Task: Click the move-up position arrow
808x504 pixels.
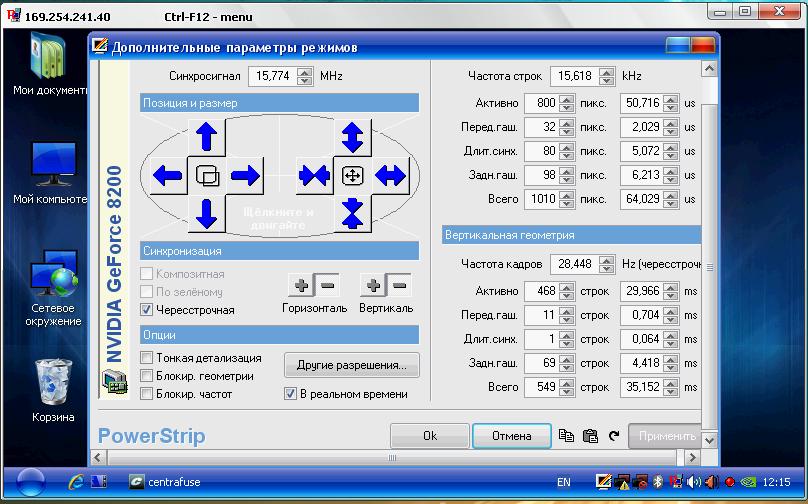Action: (207, 136)
